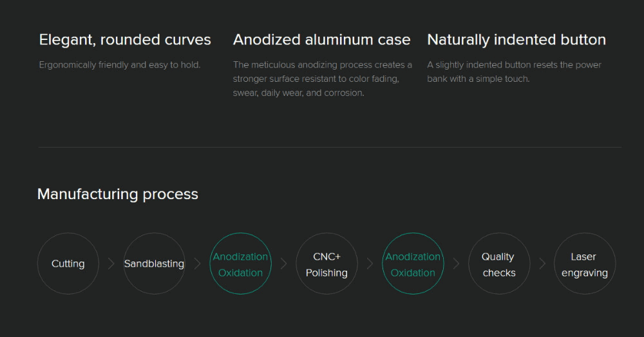Click the Anodization Oxidation circle right of Sandblasting
Image resolution: width=644 pixels, height=337 pixels.
pyautogui.click(x=240, y=264)
